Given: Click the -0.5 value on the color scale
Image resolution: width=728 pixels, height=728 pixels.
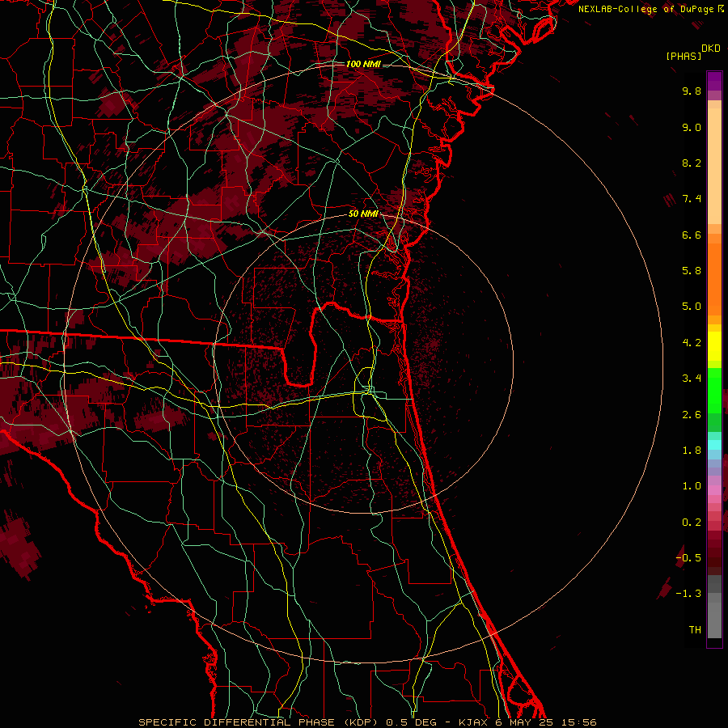Looking at the screenshot, I should [x=688, y=558].
